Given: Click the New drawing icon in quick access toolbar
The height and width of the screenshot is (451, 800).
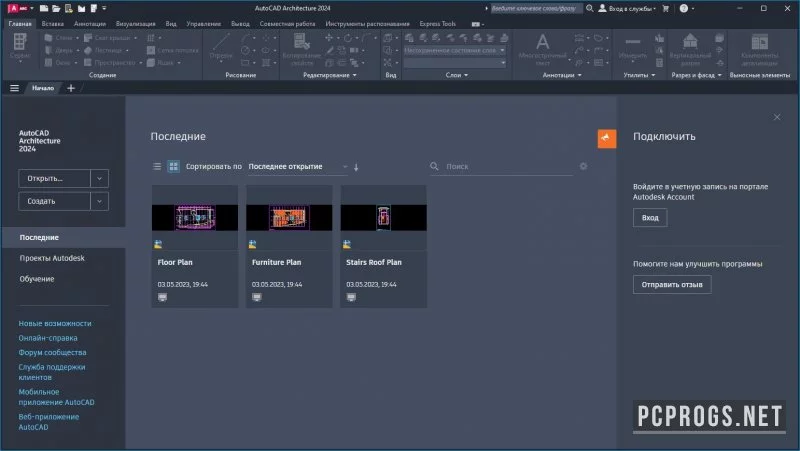Looking at the screenshot, I should pos(44,8).
